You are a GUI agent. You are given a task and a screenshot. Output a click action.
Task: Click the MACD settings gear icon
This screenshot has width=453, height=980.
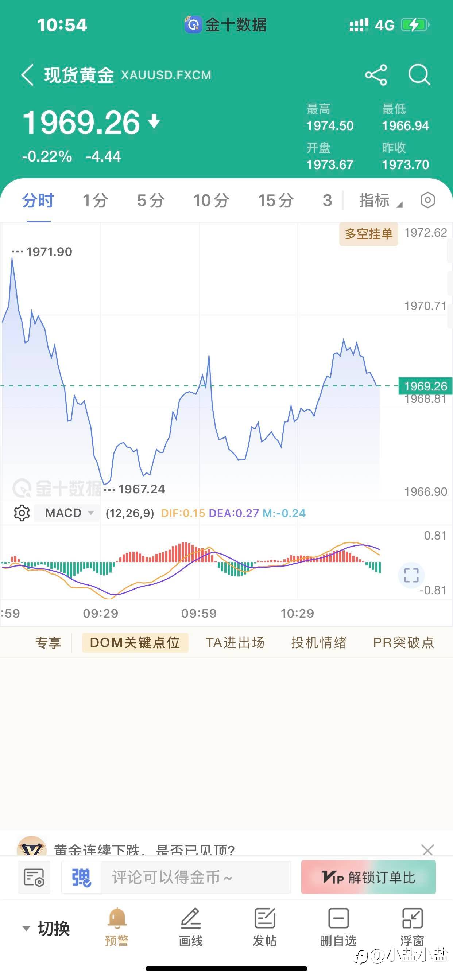pos(22,513)
